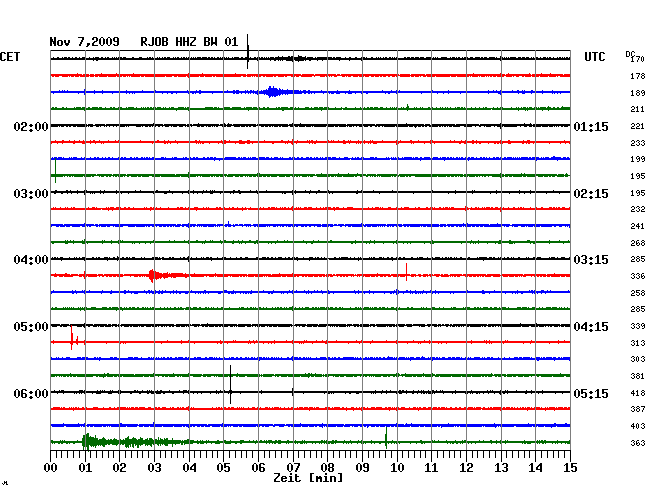Click the DC value 233

click(x=638, y=143)
